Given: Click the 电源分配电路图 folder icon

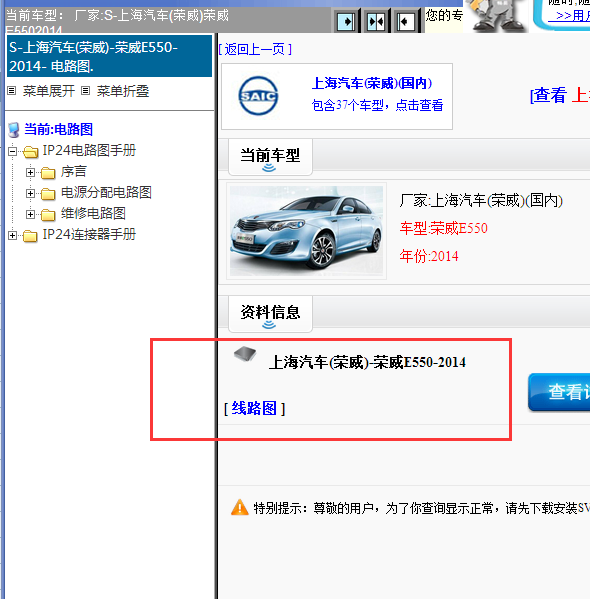Looking at the screenshot, I should (x=48, y=194).
